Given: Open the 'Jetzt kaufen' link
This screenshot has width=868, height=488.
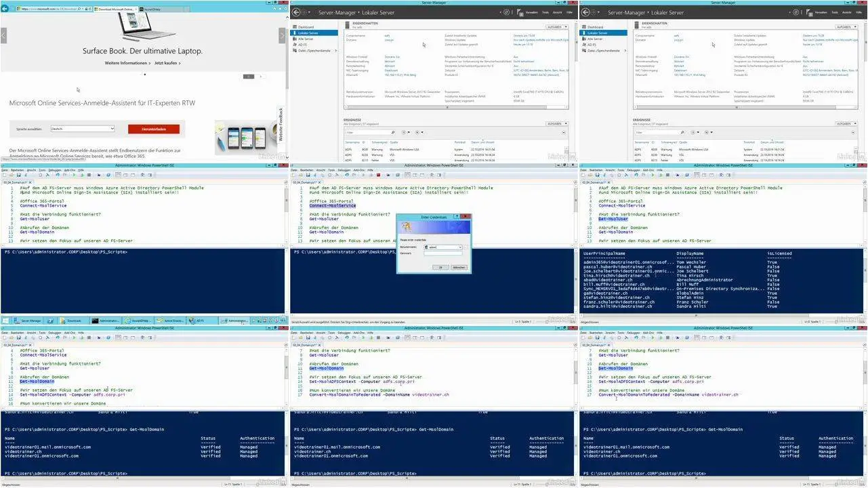Looking at the screenshot, I should tap(167, 63).
